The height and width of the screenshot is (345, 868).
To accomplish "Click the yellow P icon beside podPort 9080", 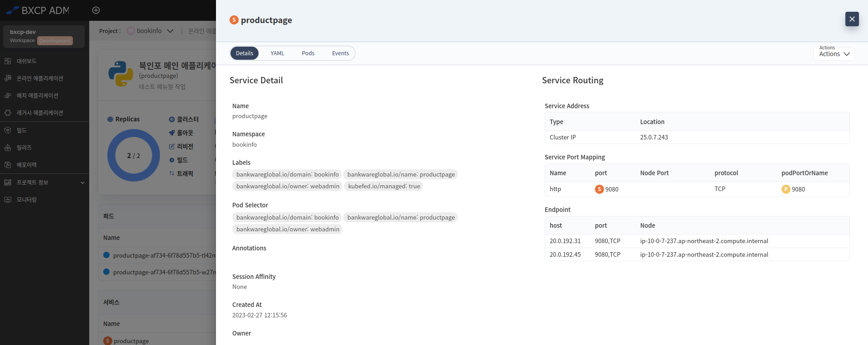I will tap(786, 189).
